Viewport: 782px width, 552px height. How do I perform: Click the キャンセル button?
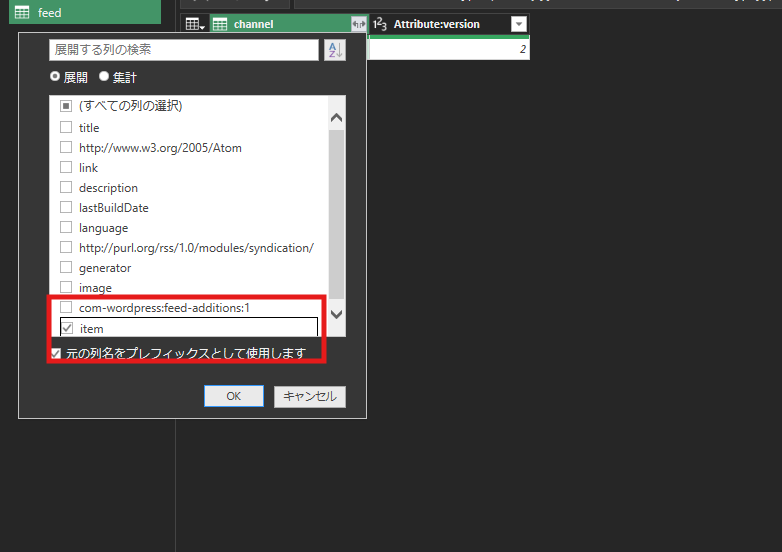click(310, 396)
